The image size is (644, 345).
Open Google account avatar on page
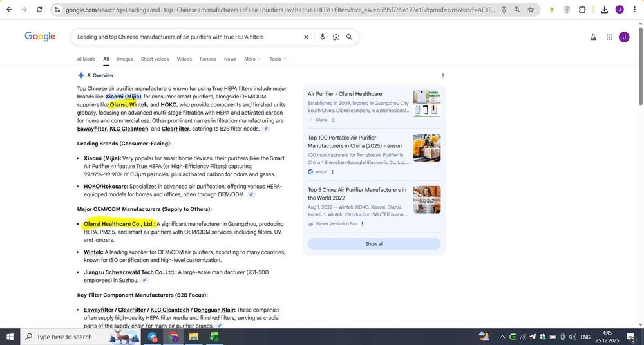point(624,37)
